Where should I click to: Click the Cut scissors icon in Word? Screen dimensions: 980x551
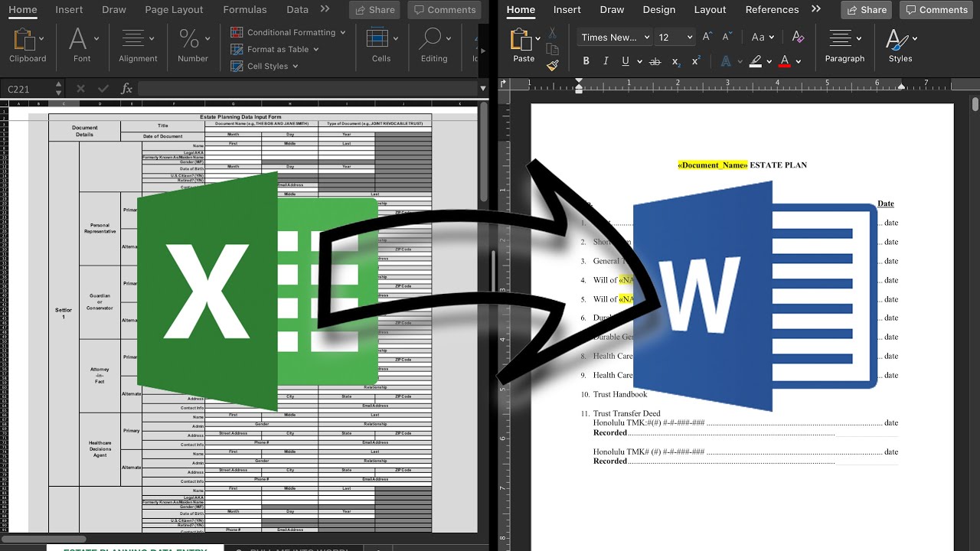[552, 34]
